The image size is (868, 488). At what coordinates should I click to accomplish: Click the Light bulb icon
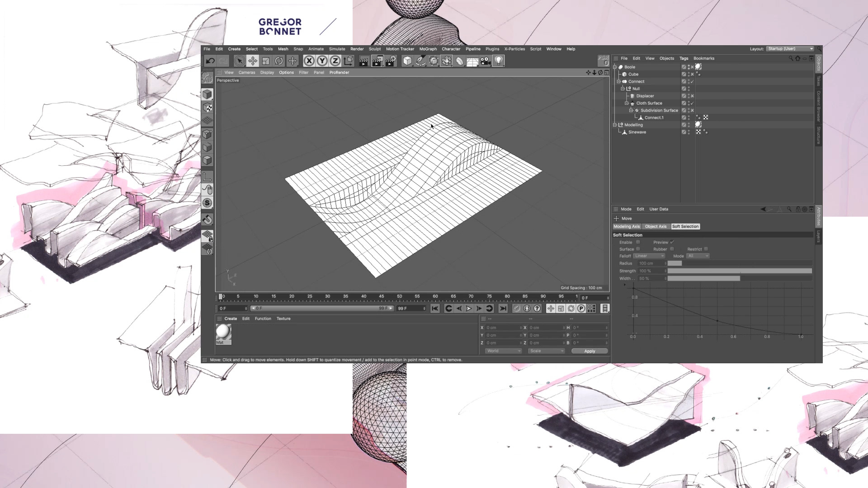(499, 61)
